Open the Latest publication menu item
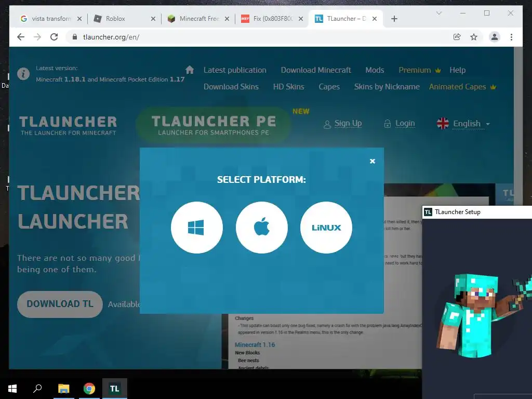 click(x=235, y=70)
